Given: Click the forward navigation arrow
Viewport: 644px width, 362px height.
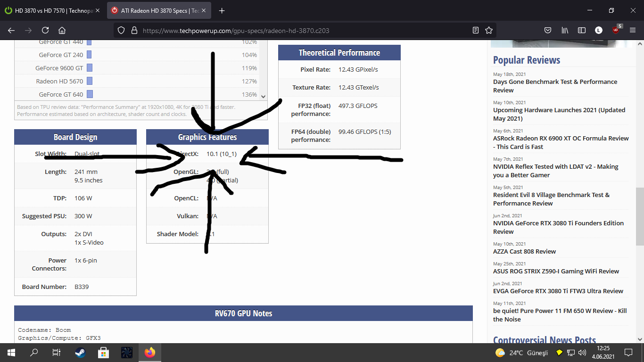Looking at the screenshot, I should (28, 30).
